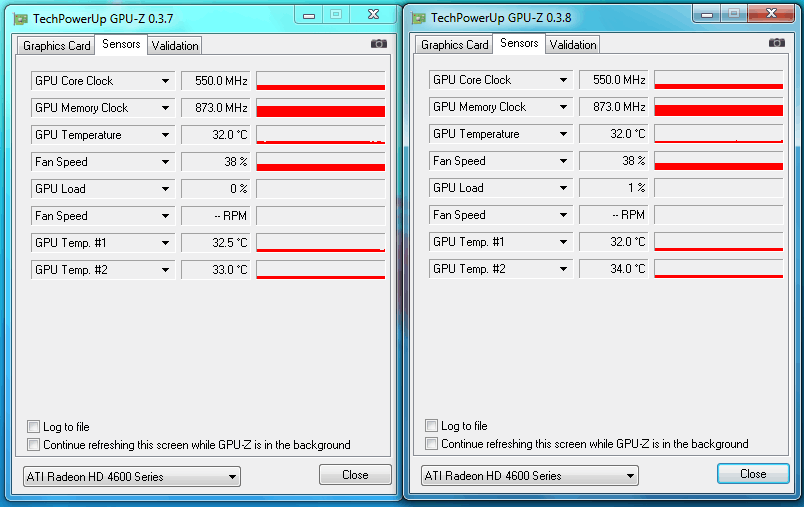The height and width of the screenshot is (507, 804).
Task: Click -- RPM value in GPU-Z 0.3.7
Action: pyautogui.click(x=216, y=216)
